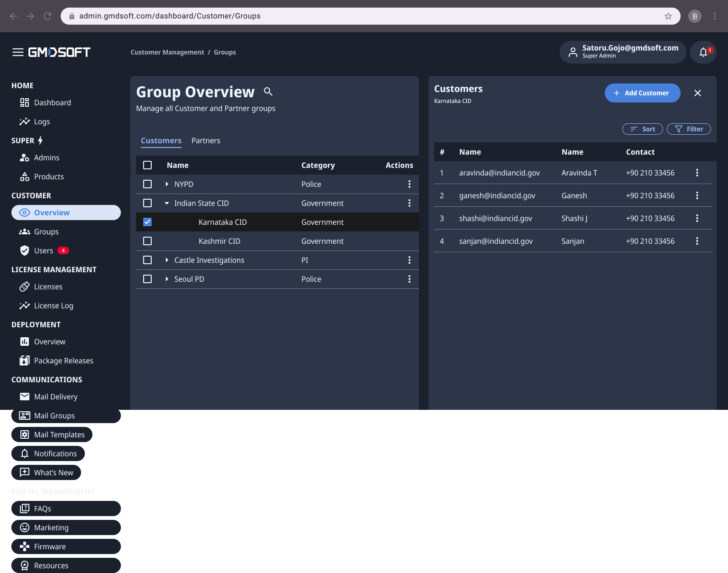
Task: Expand the NYPD group
Action: (x=167, y=184)
